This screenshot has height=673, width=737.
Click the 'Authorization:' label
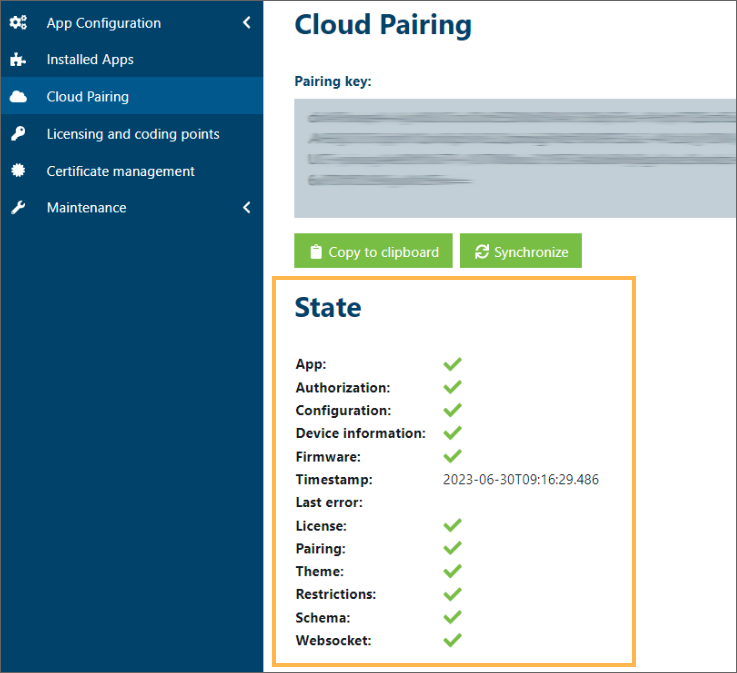click(343, 388)
